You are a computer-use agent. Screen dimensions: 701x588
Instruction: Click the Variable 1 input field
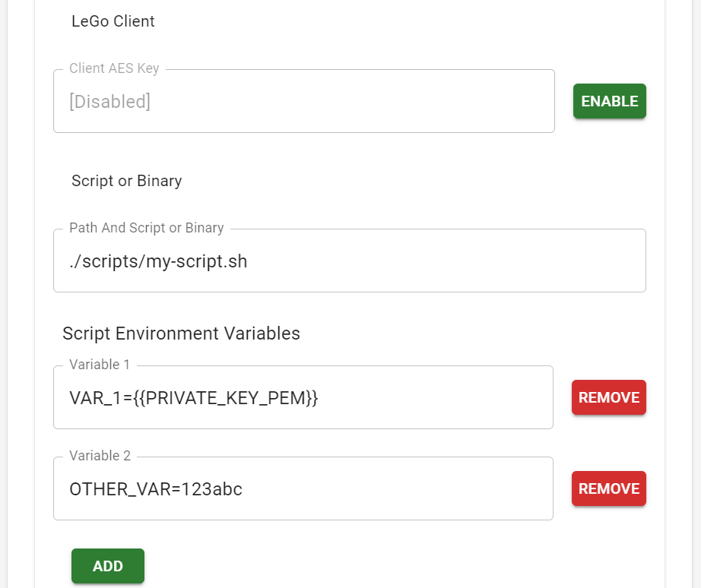click(x=303, y=397)
